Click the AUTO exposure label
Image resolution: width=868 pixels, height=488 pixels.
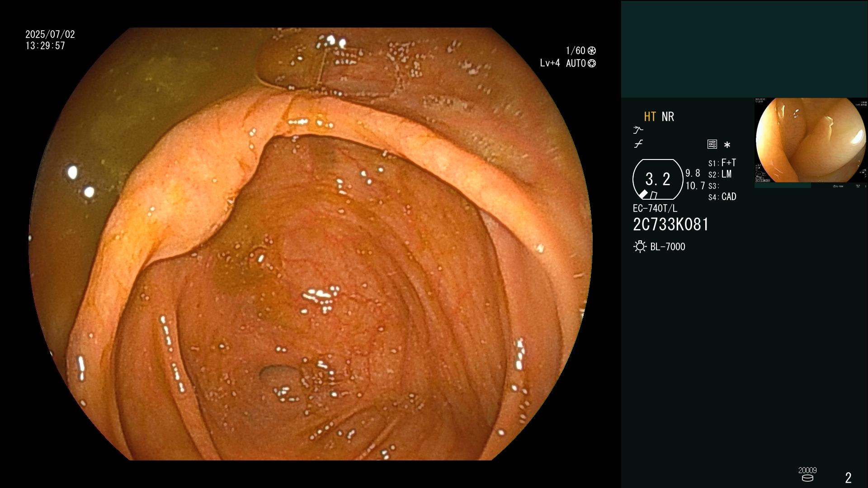[x=576, y=63]
